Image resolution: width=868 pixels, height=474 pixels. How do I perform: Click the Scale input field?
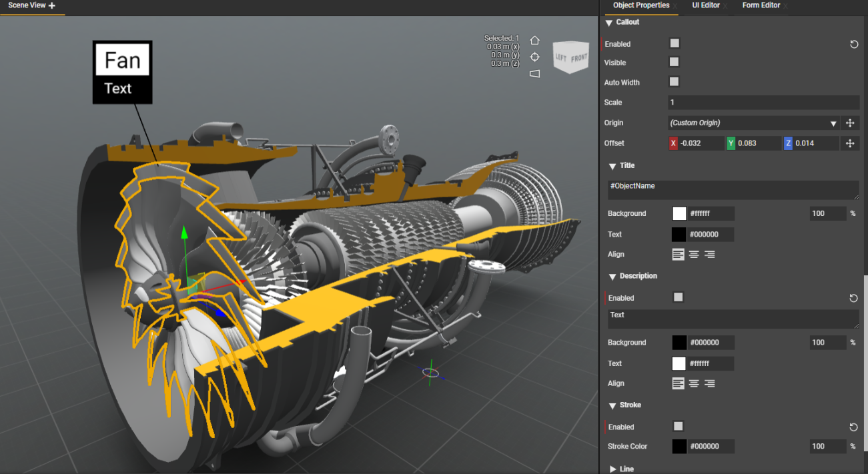click(763, 103)
